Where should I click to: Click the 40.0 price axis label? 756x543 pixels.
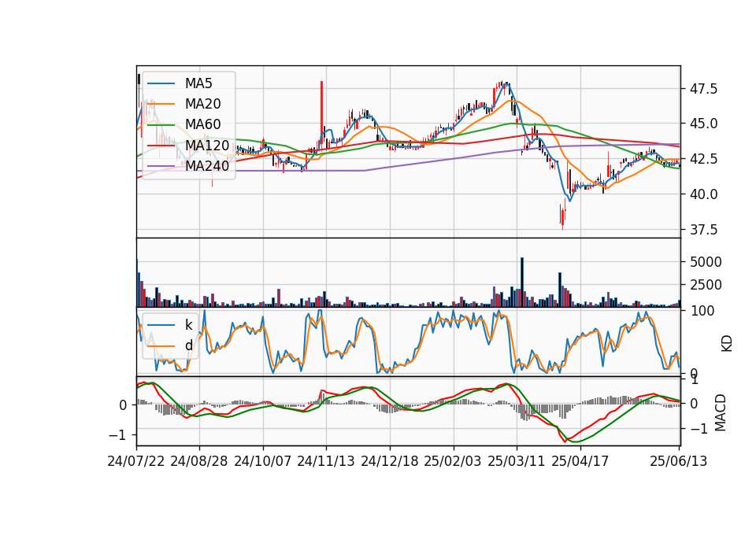[704, 194]
